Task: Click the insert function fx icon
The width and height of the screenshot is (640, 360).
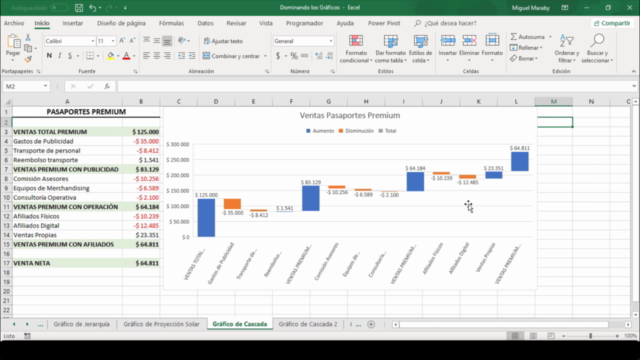Action: pos(107,86)
